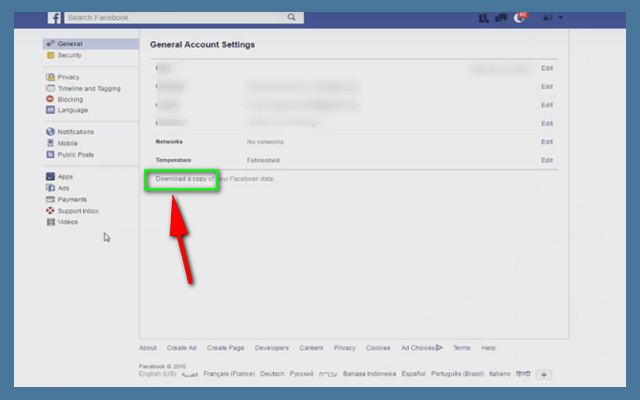Open notifications globe with red badge
The width and height of the screenshot is (640, 400).
(517, 17)
